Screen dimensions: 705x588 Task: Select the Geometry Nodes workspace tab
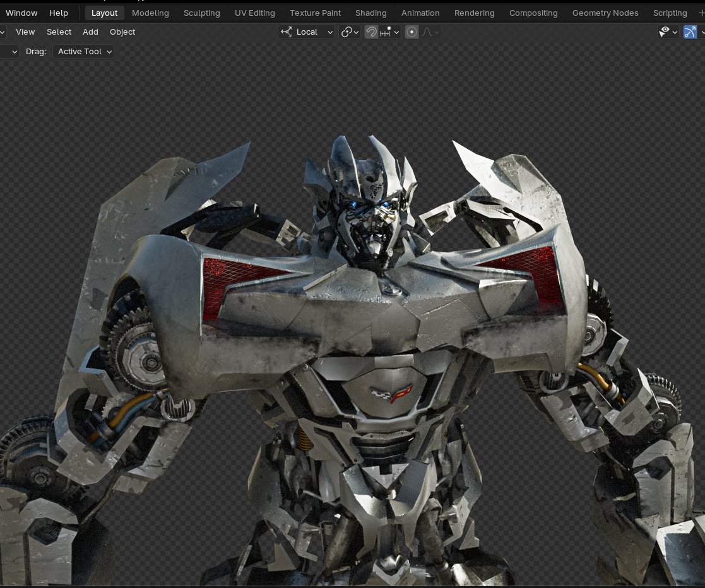tap(605, 13)
